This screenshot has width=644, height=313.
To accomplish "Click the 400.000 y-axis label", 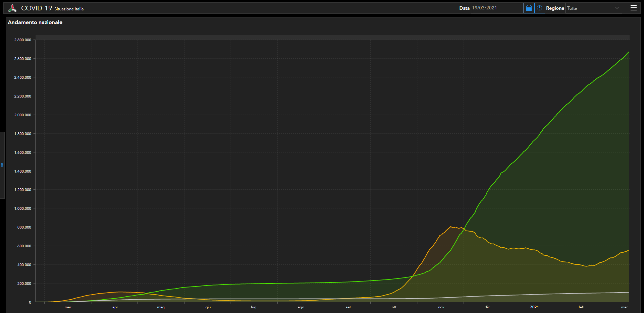I will 24,265.
